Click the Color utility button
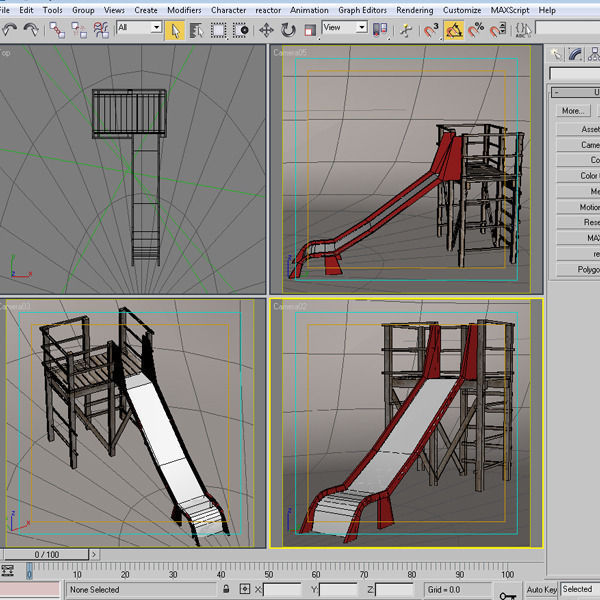This screenshot has height=600, width=600. click(x=578, y=176)
